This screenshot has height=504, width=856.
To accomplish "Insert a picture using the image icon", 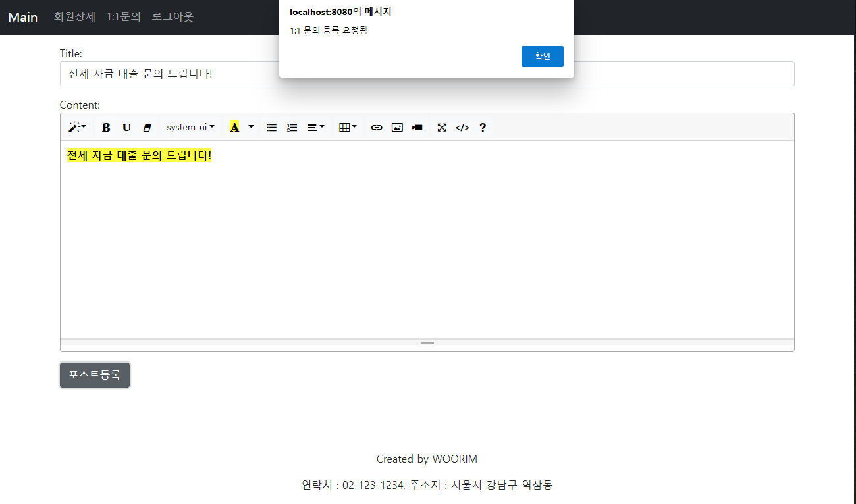I will pyautogui.click(x=397, y=128).
